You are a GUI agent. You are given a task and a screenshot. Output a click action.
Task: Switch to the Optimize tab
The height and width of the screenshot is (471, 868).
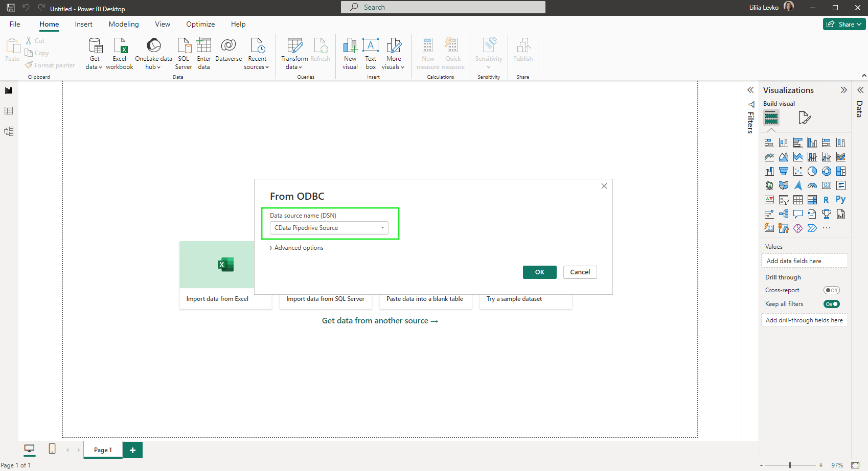[200, 24]
